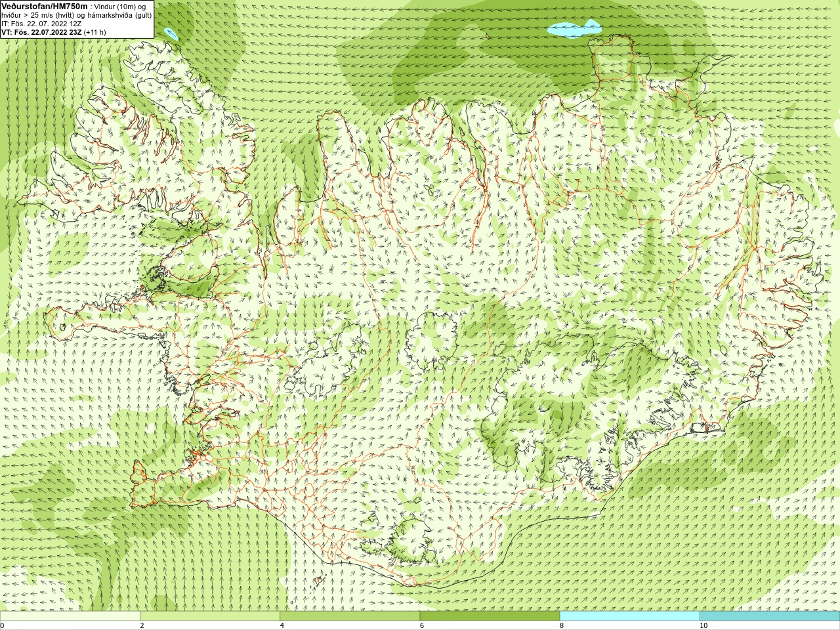Select the 4–6 m/s green color band
840x630 pixels.
pos(350,616)
